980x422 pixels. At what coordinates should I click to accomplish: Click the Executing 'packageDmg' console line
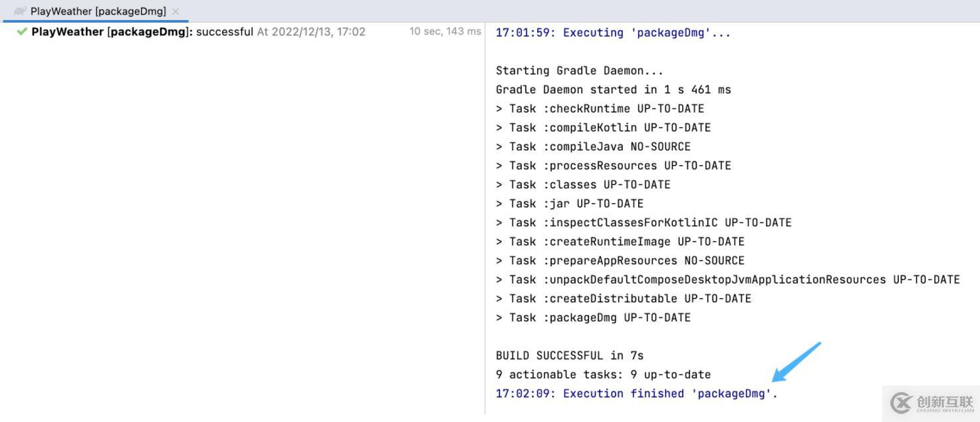tap(612, 33)
